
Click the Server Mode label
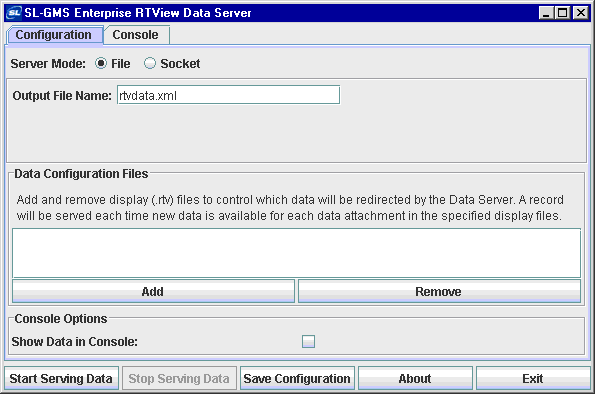click(x=48, y=63)
